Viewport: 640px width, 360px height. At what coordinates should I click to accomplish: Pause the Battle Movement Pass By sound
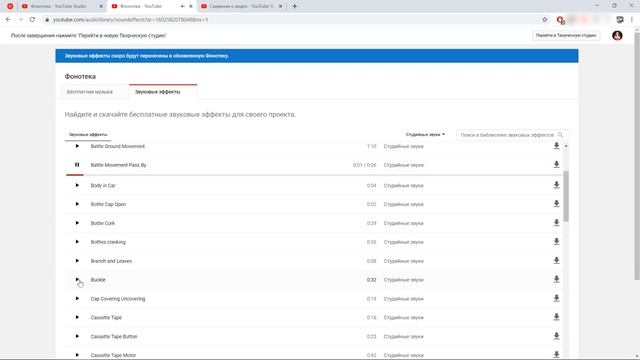[x=77, y=165]
